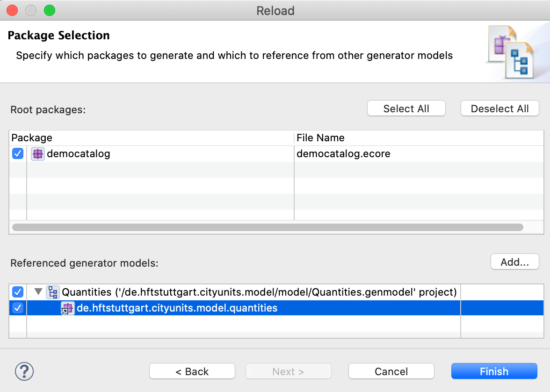The width and height of the screenshot is (550, 392).
Task: Click the root packages horizontal scrollbar
Action: coord(268,227)
